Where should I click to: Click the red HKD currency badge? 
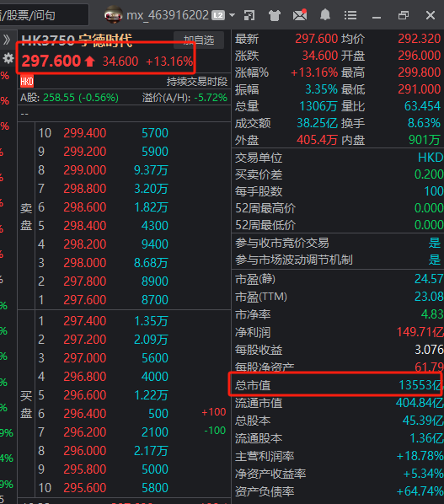tap(27, 82)
